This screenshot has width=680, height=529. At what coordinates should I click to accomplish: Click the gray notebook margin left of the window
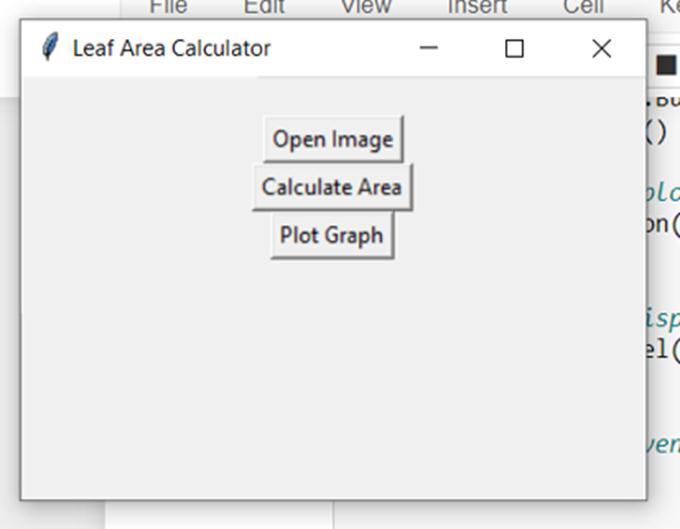[10, 304]
